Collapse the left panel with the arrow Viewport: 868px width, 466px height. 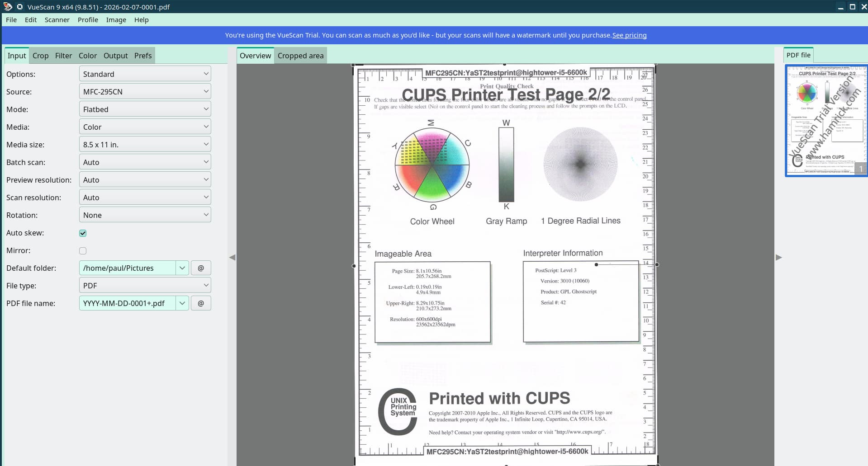(232, 257)
